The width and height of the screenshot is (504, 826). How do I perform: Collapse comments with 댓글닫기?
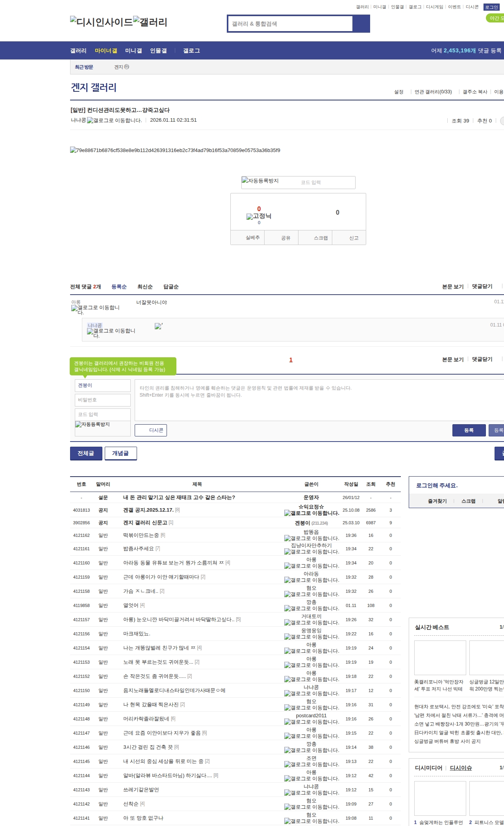point(482,286)
